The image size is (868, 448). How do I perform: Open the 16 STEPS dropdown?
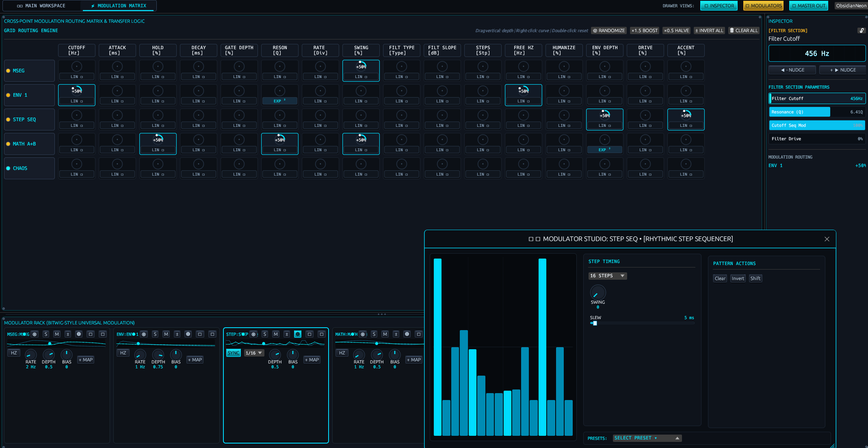[x=608, y=276]
